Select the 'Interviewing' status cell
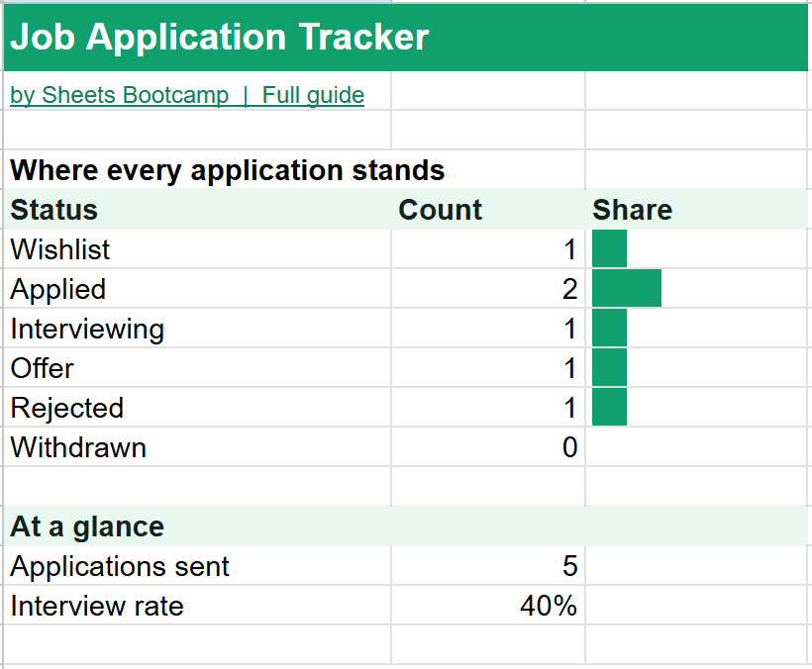The height and width of the screenshot is (669, 812). pyautogui.click(x=197, y=329)
